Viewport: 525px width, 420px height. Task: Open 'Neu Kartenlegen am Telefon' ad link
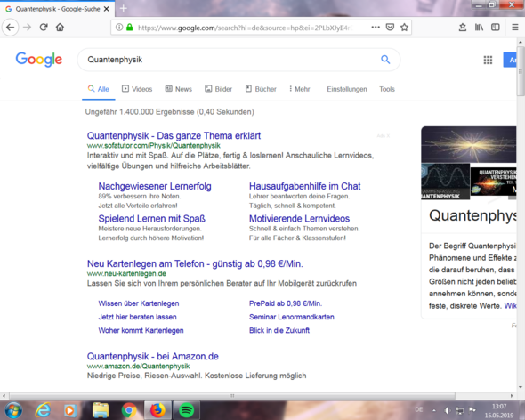[x=195, y=264]
